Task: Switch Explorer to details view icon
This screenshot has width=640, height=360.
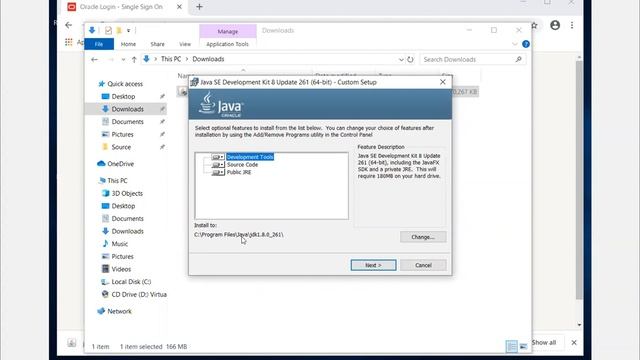Action: (x=511, y=347)
